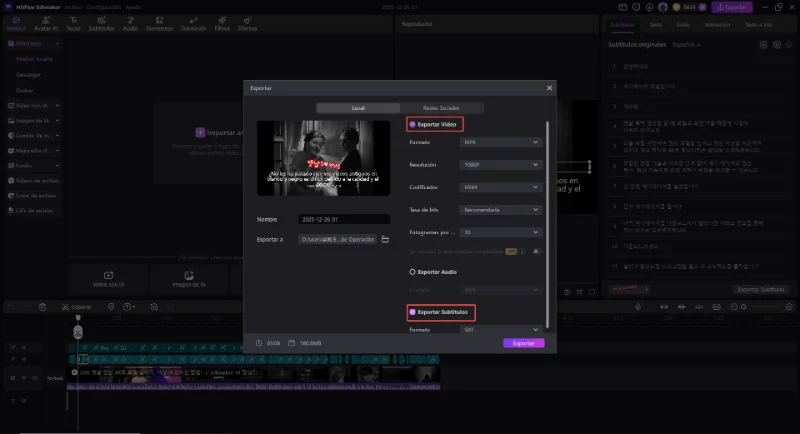Toggle the VIP high-quality switch in export dialog

[537, 251]
